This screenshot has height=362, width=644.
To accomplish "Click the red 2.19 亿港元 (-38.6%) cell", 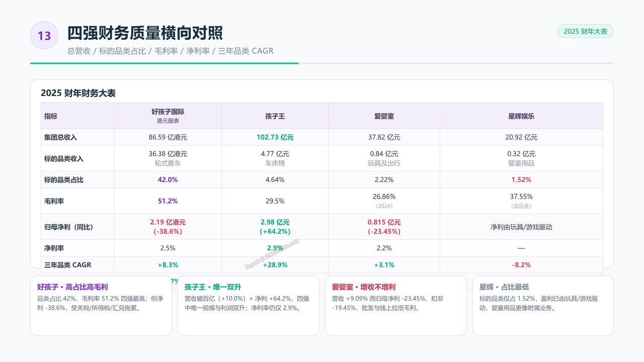I will (x=168, y=227).
